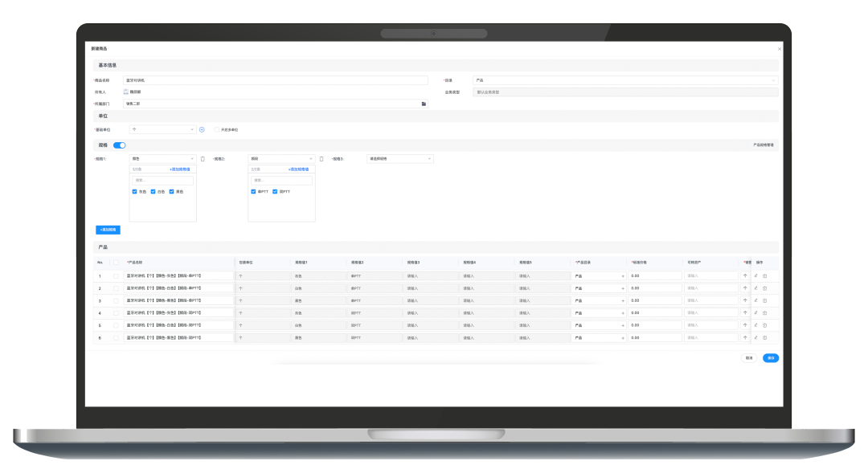Click 添加规格值 link under 规格1

tap(179, 169)
